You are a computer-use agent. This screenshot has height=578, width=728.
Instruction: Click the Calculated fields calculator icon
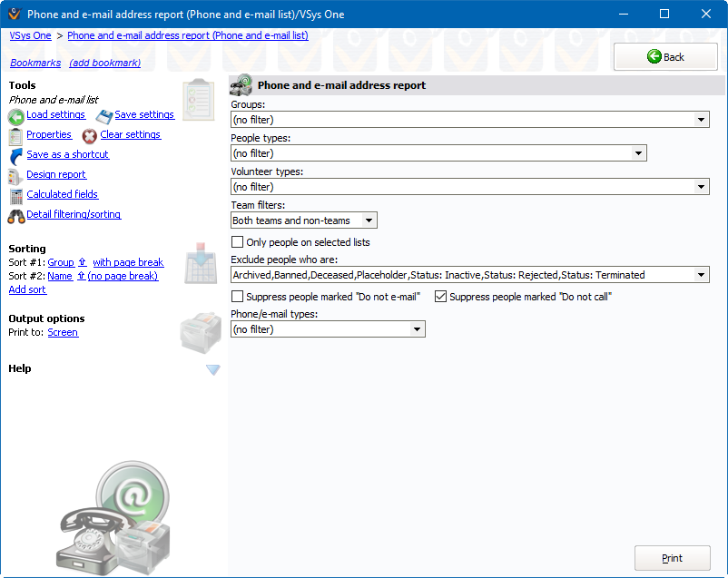[15, 196]
